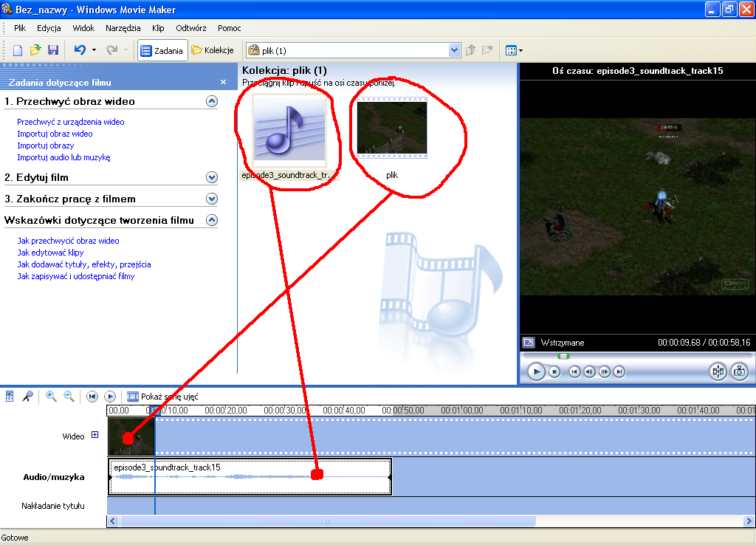Take a picture with the preview camera icon
This screenshot has height=545, width=756.
click(739, 371)
